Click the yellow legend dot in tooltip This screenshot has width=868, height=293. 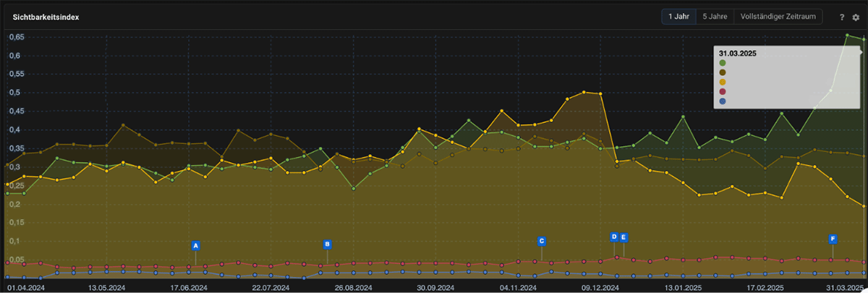(x=723, y=82)
